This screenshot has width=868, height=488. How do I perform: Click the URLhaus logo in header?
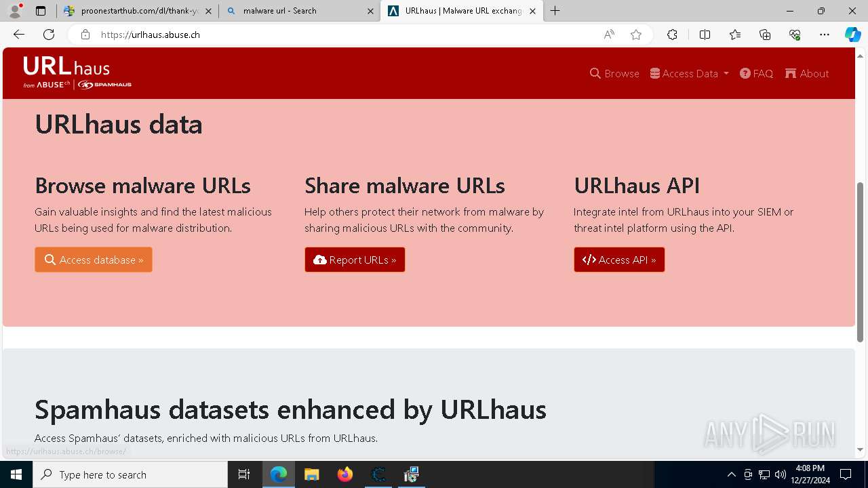click(x=77, y=73)
